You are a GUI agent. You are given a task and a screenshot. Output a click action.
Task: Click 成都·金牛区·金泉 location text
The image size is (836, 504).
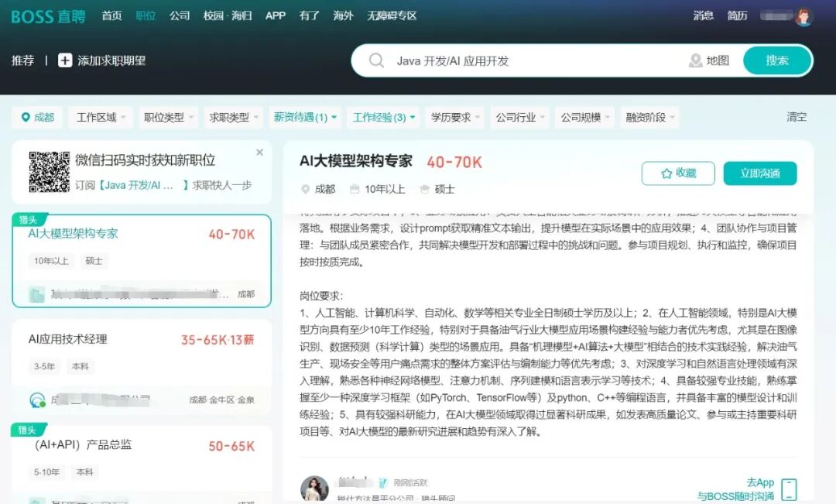tap(222, 399)
